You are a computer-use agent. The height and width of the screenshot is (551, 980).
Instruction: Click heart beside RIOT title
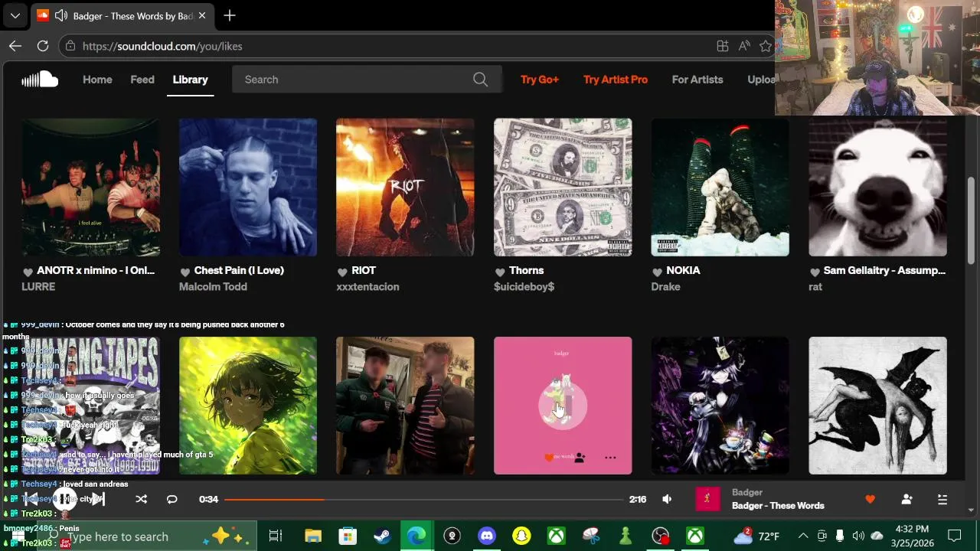pyautogui.click(x=342, y=272)
